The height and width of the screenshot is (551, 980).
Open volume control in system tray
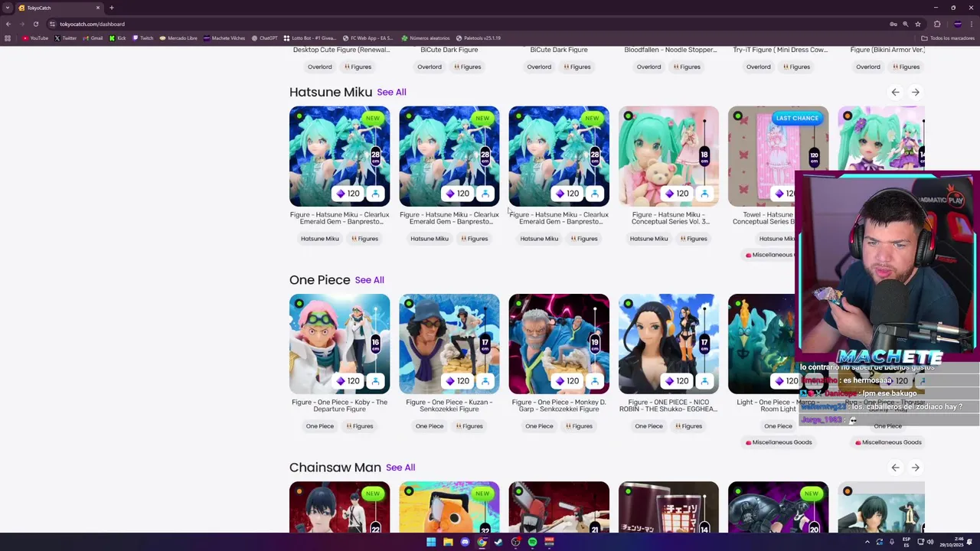pos(930,542)
